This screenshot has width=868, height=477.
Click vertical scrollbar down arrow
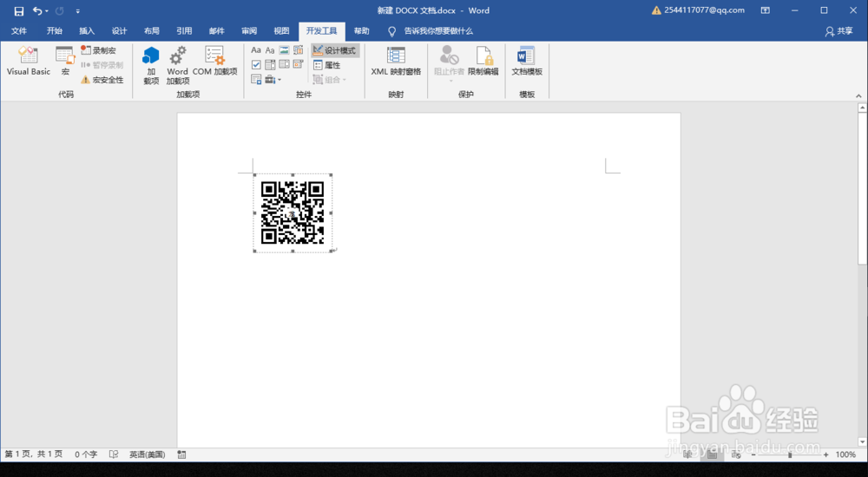[863, 441]
